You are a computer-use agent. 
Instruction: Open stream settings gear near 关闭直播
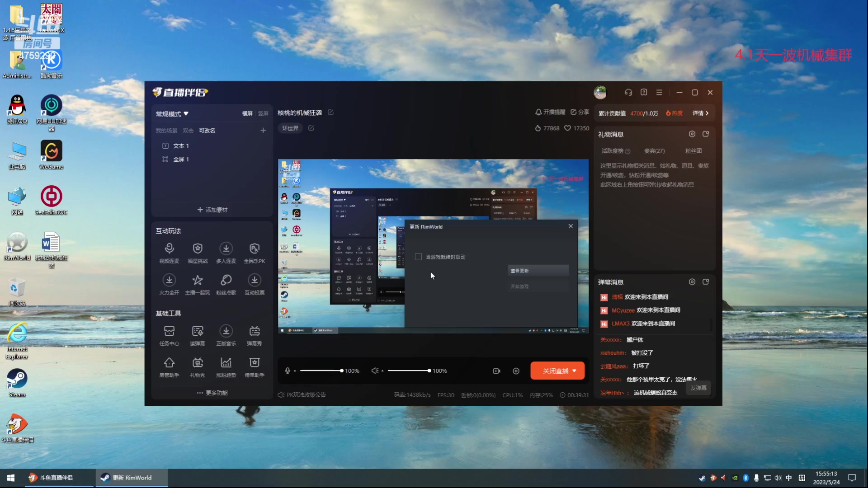coord(516,371)
